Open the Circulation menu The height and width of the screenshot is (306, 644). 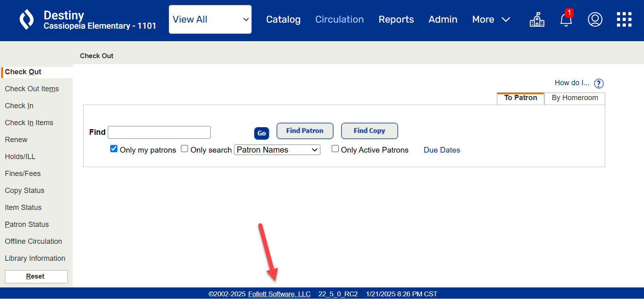pyautogui.click(x=339, y=19)
